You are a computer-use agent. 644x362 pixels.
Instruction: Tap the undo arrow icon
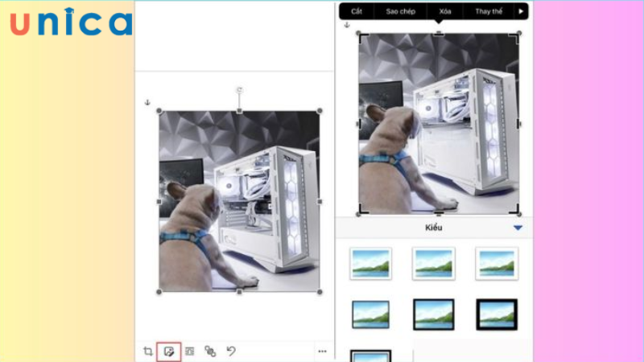(x=231, y=352)
